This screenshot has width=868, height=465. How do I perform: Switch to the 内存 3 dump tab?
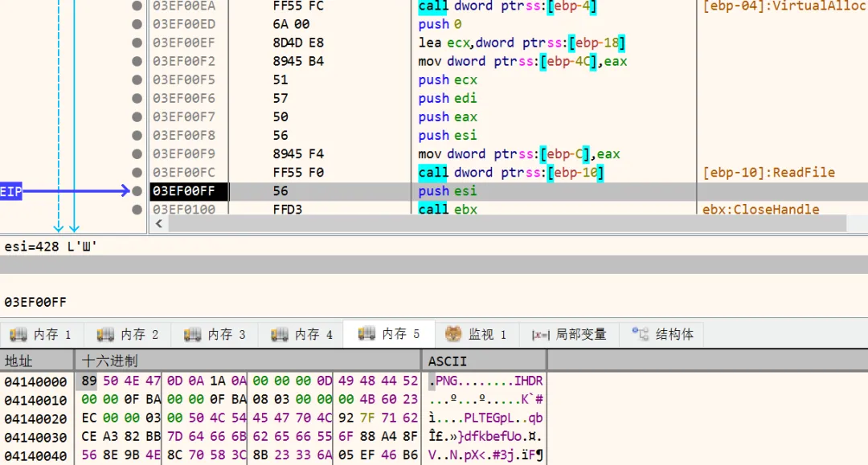[215, 334]
